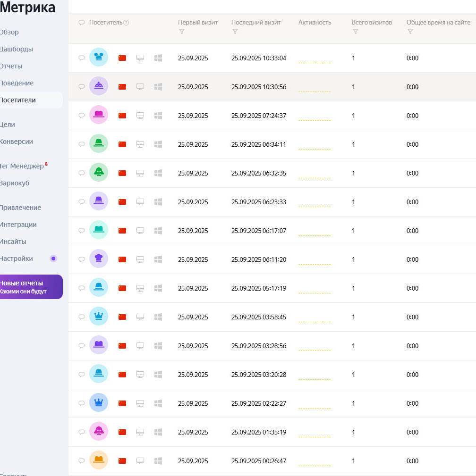Open visitor avatar for 10:30:56 visit
This screenshot has height=476, width=476.
tap(99, 86)
